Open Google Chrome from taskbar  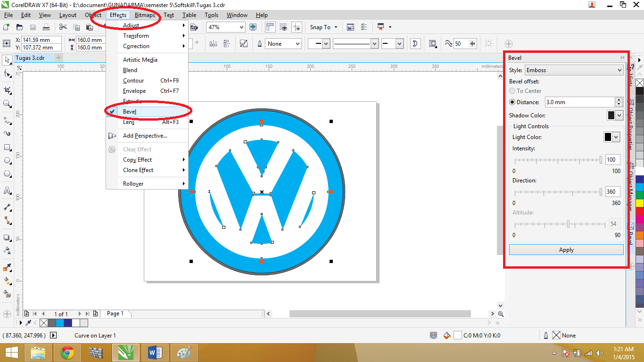67,353
